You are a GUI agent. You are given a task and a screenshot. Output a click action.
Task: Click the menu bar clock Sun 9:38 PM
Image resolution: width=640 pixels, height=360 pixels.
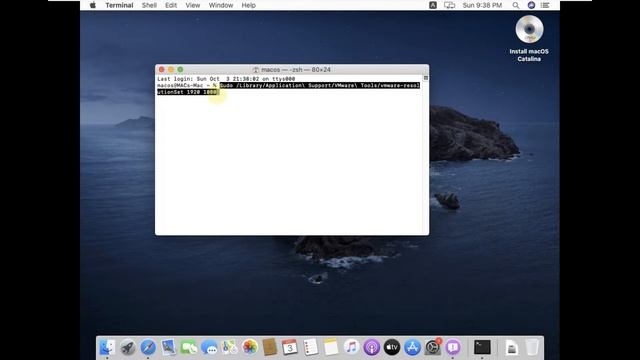(x=482, y=5)
